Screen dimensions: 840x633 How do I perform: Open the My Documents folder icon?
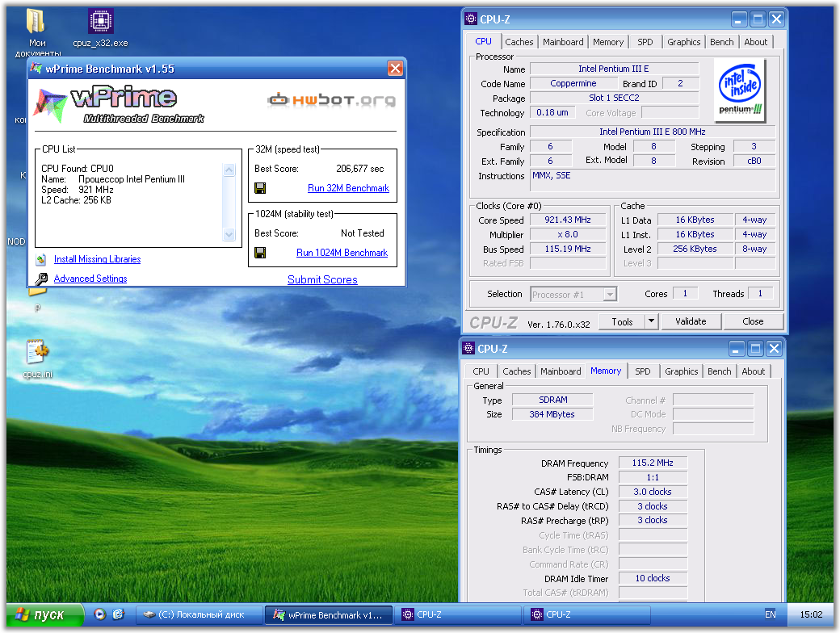36,21
